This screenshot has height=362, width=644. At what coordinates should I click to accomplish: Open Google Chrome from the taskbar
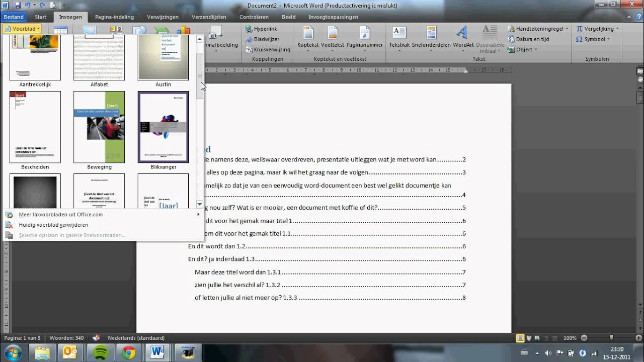click(x=129, y=353)
